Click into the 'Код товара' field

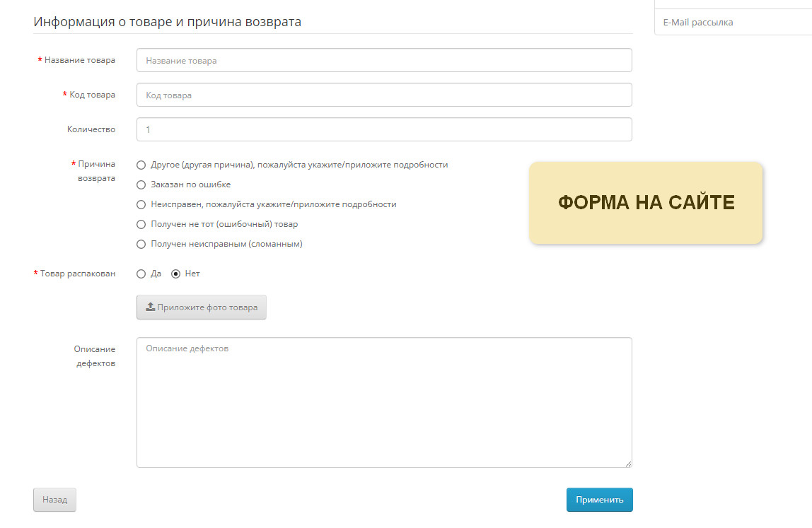(x=384, y=95)
